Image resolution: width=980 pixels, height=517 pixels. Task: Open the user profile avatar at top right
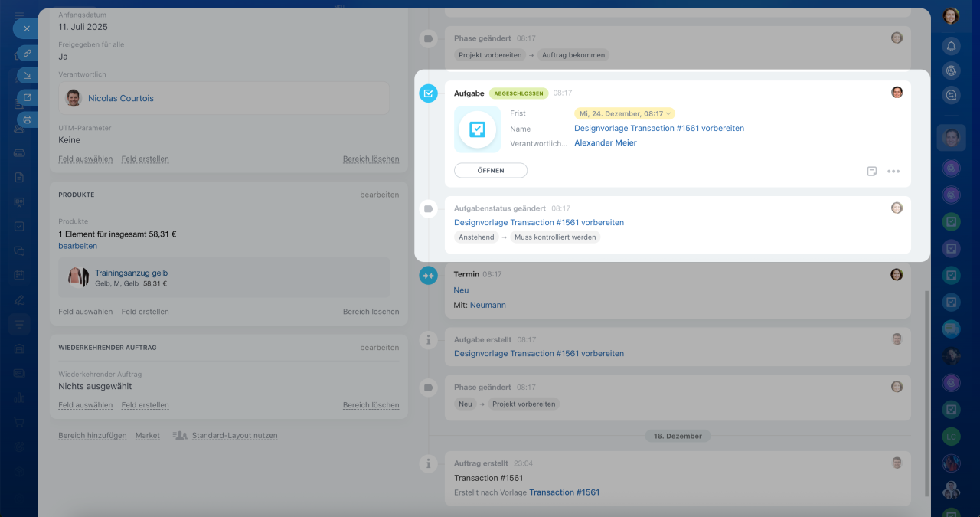[951, 15]
